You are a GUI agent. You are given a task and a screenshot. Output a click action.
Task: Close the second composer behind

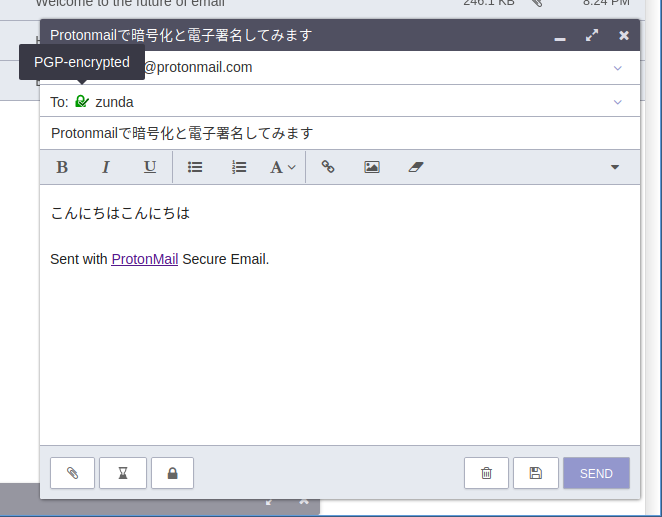click(x=304, y=502)
